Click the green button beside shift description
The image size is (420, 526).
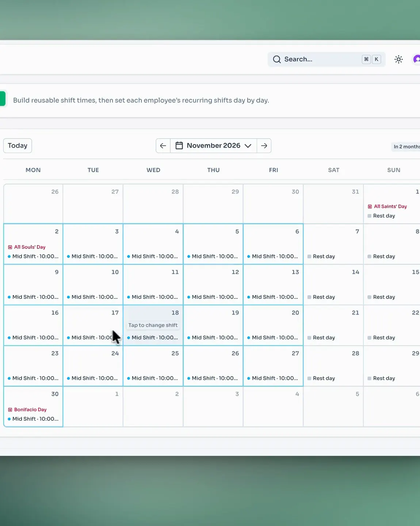click(3, 99)
